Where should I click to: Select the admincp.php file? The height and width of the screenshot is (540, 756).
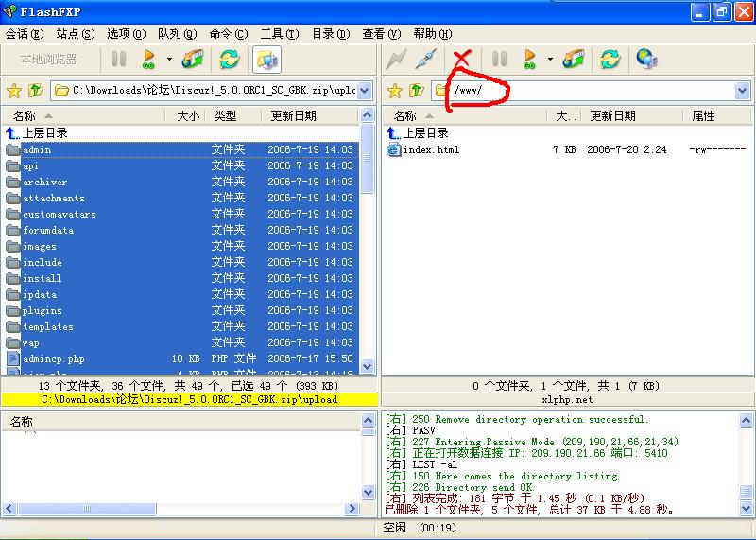[181, 358]
